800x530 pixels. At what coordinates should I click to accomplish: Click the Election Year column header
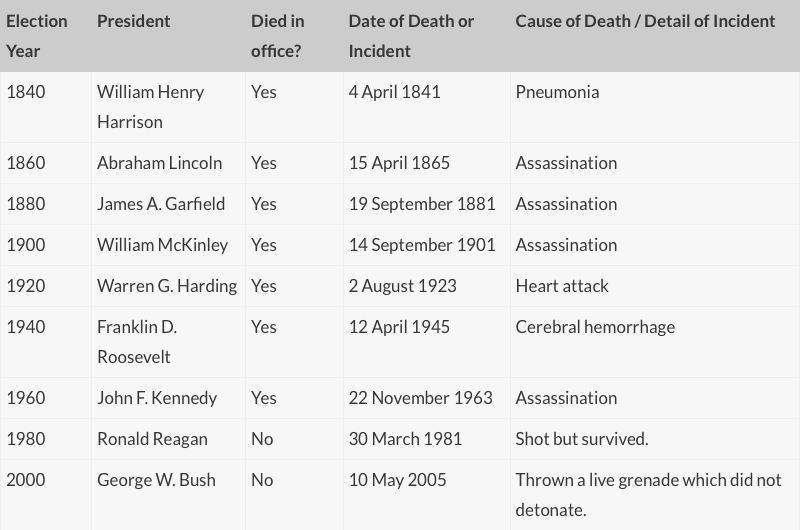37,35
